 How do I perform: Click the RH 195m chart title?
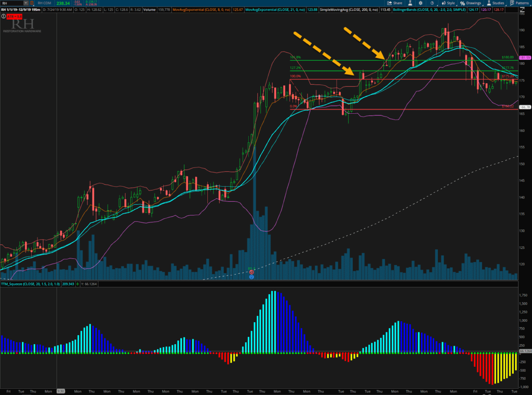(x=21, y=10)
